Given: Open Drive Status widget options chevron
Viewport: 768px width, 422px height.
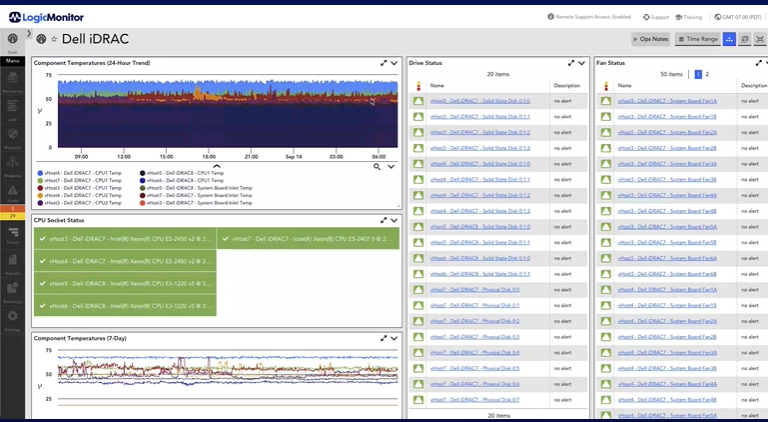Looking at the screenshot, I should click(x=582, y=63).
